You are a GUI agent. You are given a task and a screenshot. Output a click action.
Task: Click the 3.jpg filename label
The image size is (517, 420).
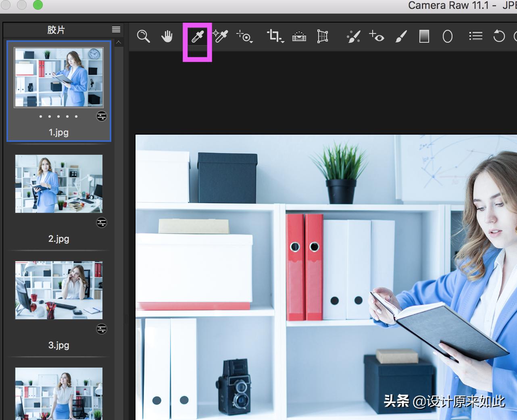coord(59,345)
